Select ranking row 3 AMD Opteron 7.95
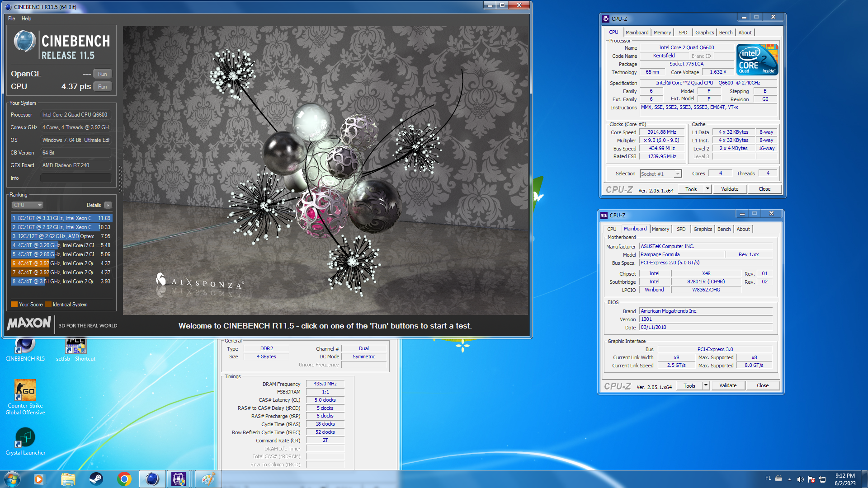 (x=61, y=236)
